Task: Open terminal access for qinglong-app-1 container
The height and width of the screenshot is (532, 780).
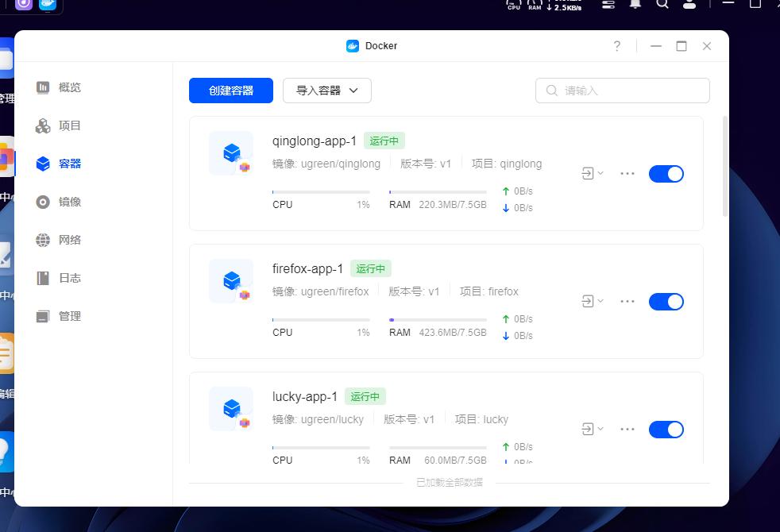Action: [x=588, y=173]
